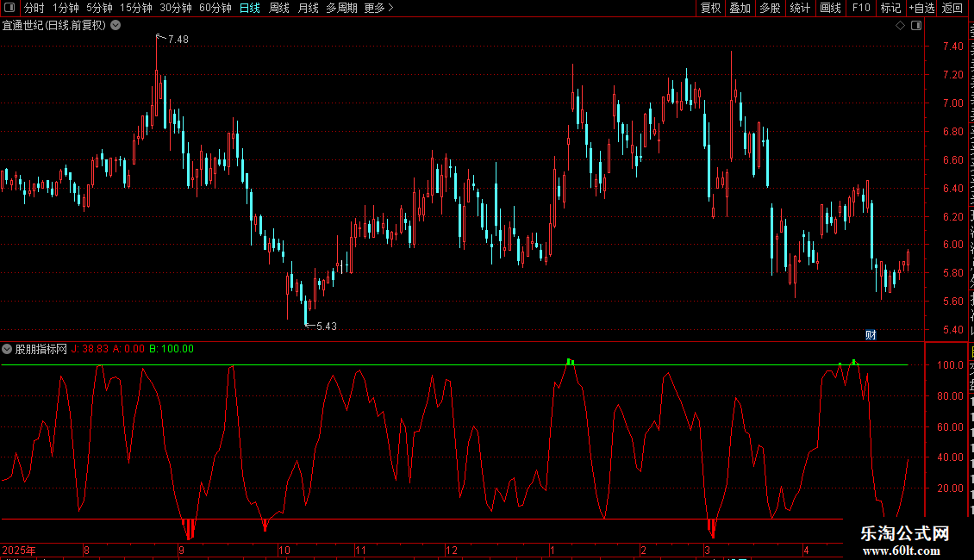
Task: Click the 标记 mark button
Action: 890,8
